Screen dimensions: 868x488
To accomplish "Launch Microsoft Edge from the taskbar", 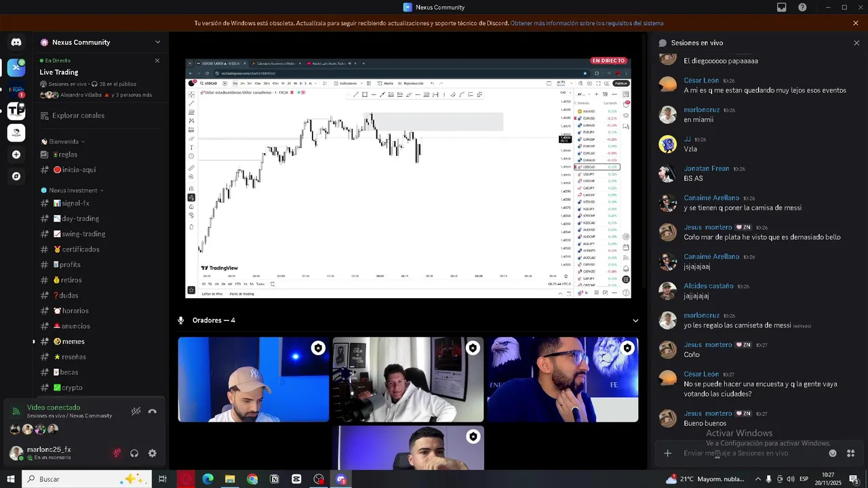I will (x=208, y=479).
